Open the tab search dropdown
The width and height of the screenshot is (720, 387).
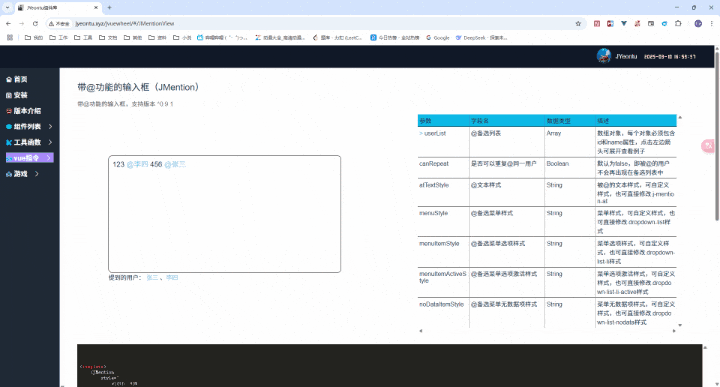coord(7,8)
